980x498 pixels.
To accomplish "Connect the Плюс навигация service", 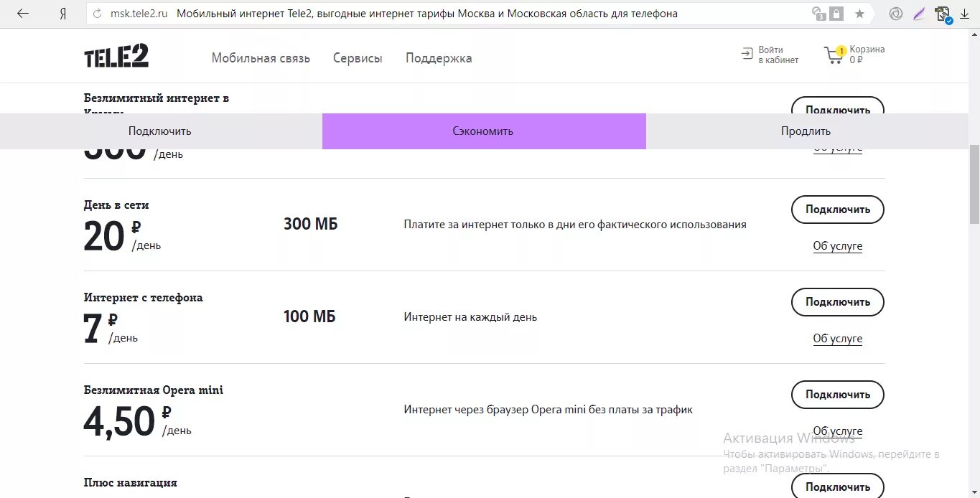I will (x=838, y=486).
